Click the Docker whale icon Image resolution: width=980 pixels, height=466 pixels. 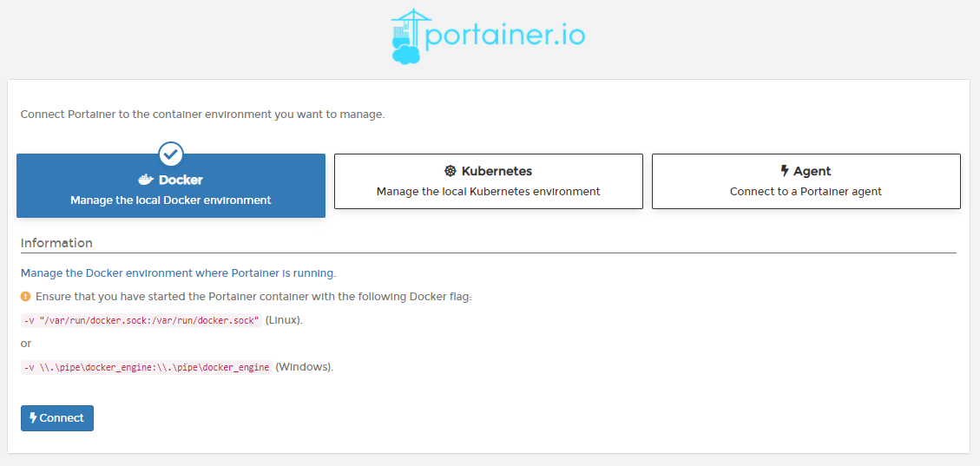coord(146,180)
